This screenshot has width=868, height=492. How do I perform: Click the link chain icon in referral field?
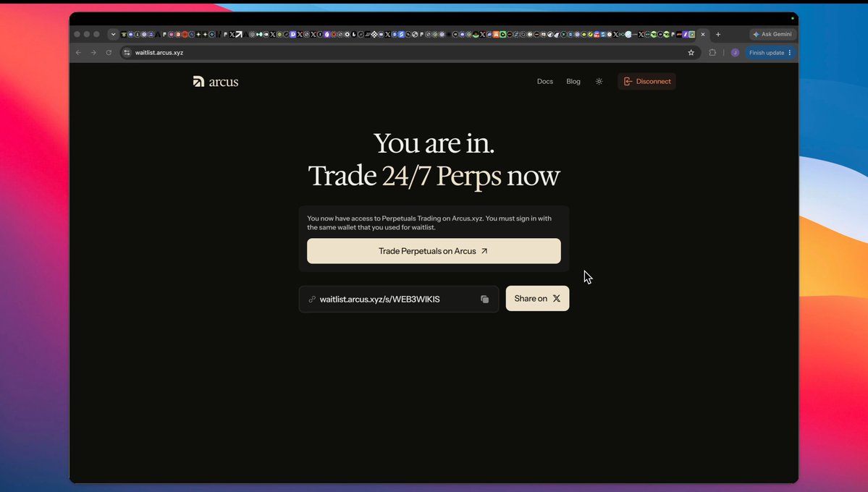pyautogui.click(x=312, y=300)
